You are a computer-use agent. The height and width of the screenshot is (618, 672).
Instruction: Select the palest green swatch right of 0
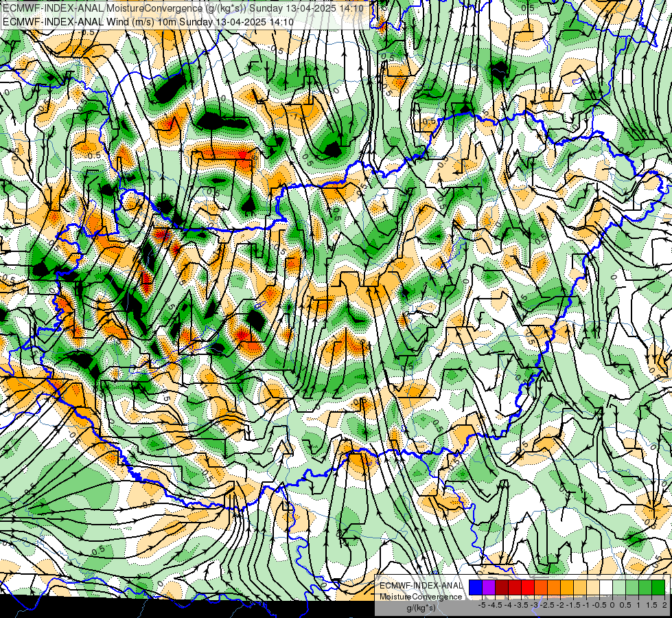point(619,588)
